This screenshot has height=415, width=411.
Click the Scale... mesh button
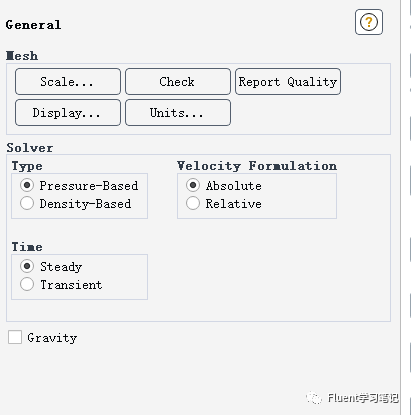click(68, 82)
